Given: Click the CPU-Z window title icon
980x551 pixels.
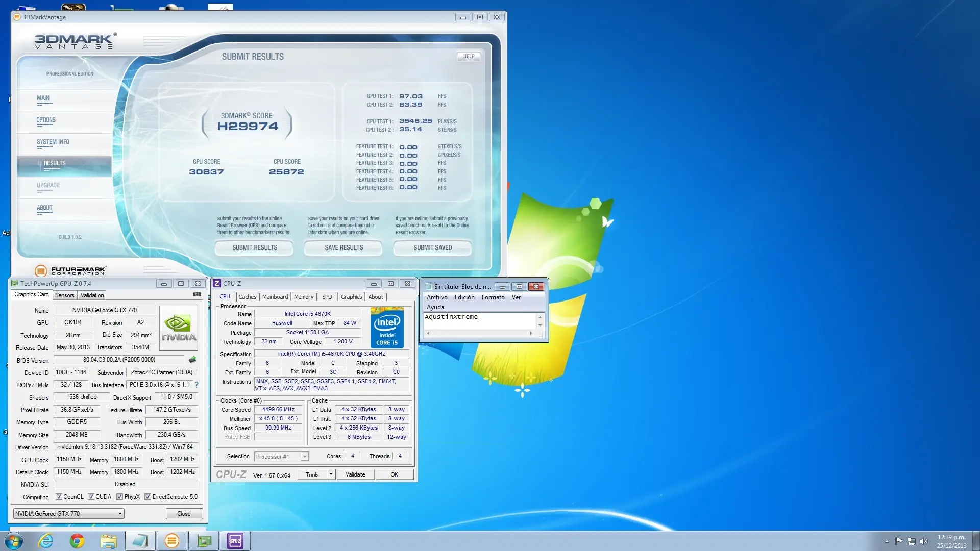Looking at the screenshot, I should pyautogui.click(x=217, y=284).
